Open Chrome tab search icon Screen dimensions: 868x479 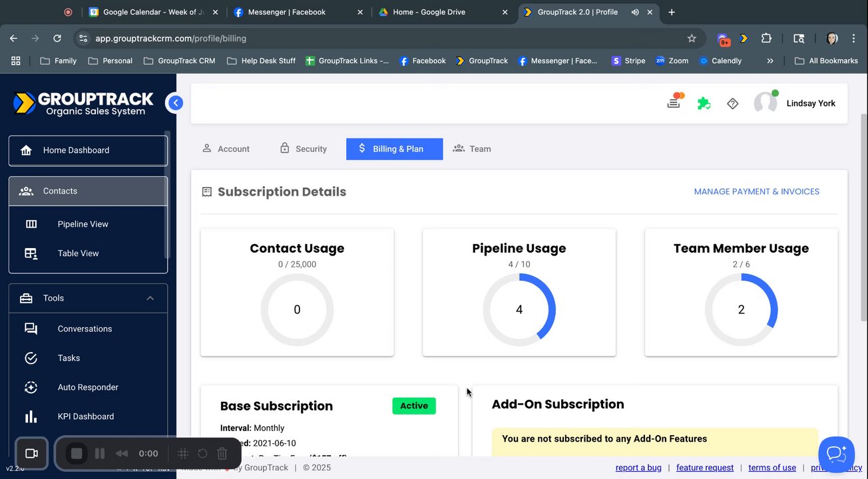coord(799,39)
